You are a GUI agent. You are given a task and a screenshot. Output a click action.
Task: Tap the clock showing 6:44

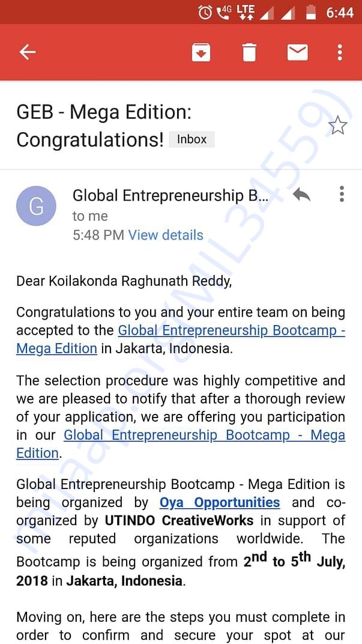coord(340,13)
